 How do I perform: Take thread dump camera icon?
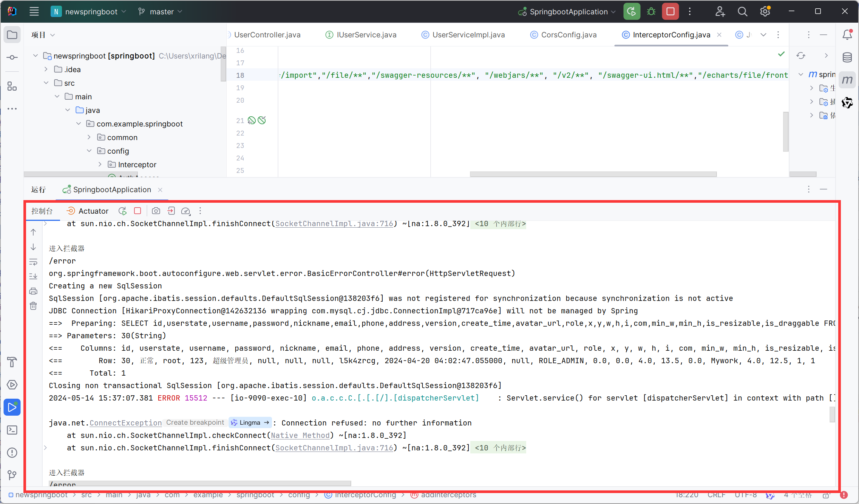coord(156,211)
